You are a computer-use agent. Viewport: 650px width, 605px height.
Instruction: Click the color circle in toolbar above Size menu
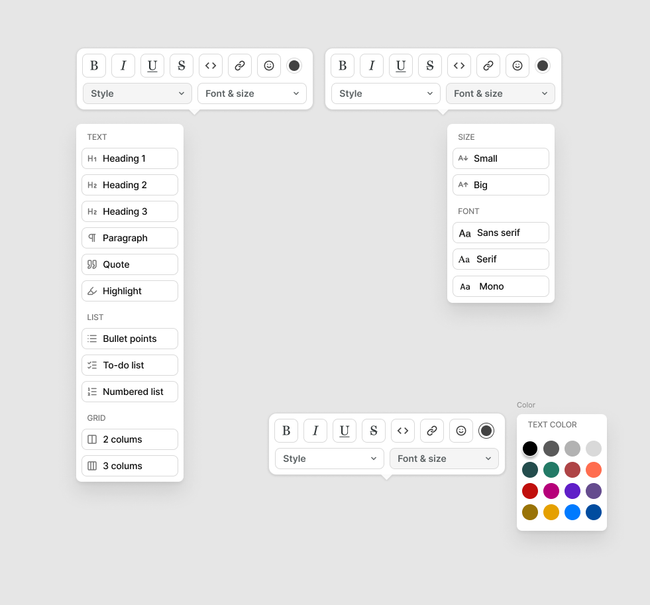pyautogui.click(x=542, y=66)
